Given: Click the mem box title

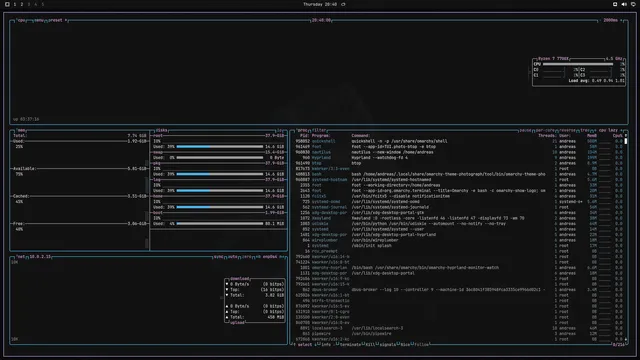Looking at the screenshot, I should point(22,130).
